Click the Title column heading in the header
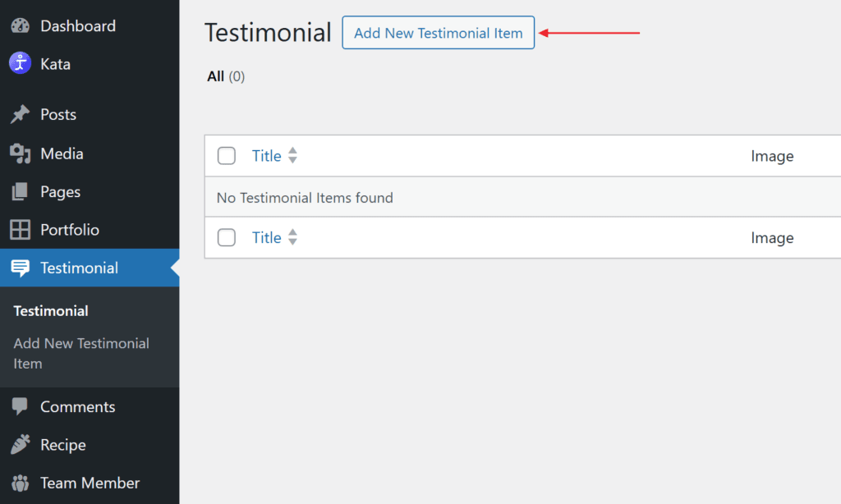Screen dimensions: 841x504 (267, 155)
